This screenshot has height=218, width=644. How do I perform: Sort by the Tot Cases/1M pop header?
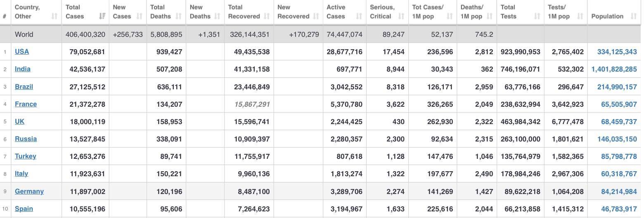click(432, 12)
